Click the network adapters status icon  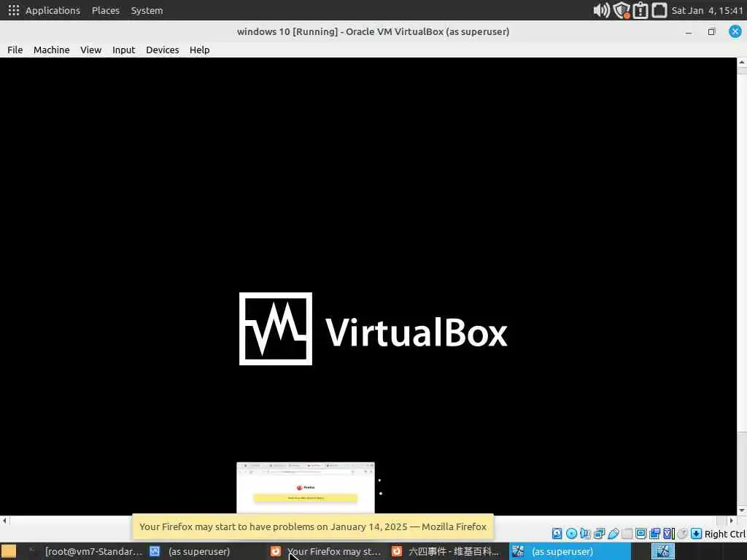point(600,533)
